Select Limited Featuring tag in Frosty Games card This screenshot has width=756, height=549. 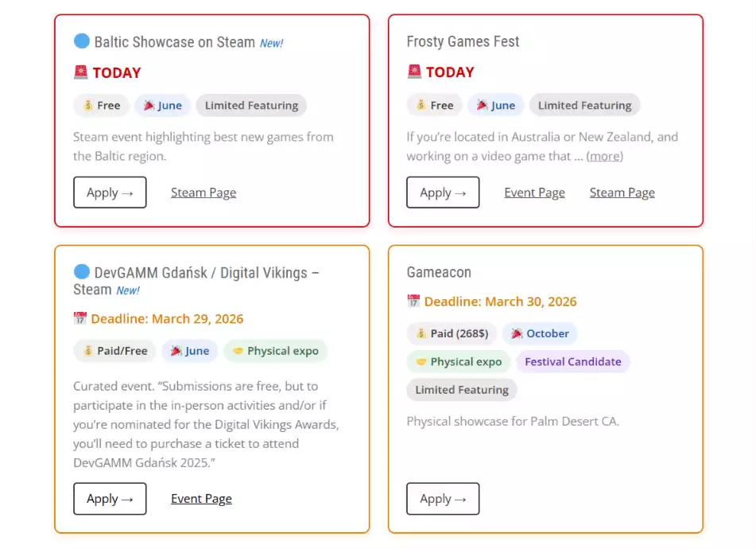(x=584, y=105)
